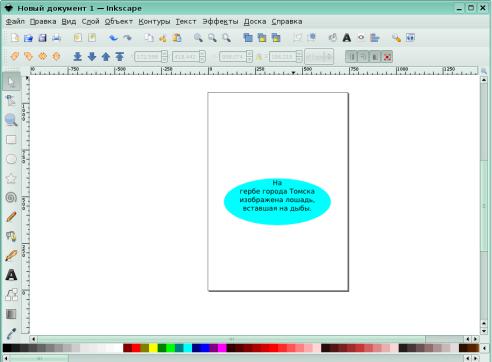Open the Правка menu
This screenshot has height=362, width=492.
(x=43, y=22)
